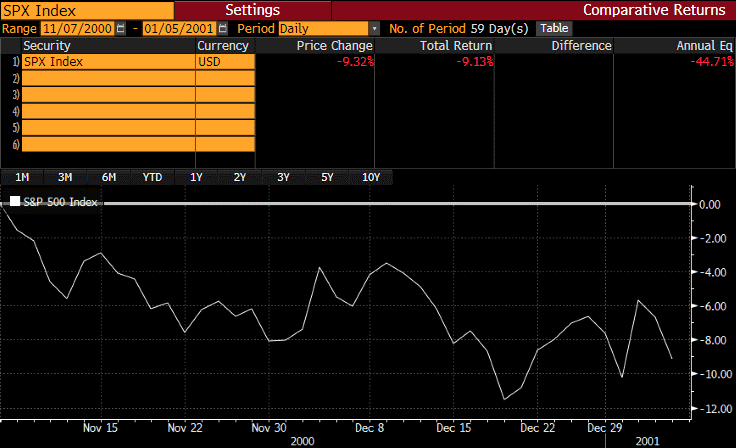Select the YTD range button

(x=153, y=177)
